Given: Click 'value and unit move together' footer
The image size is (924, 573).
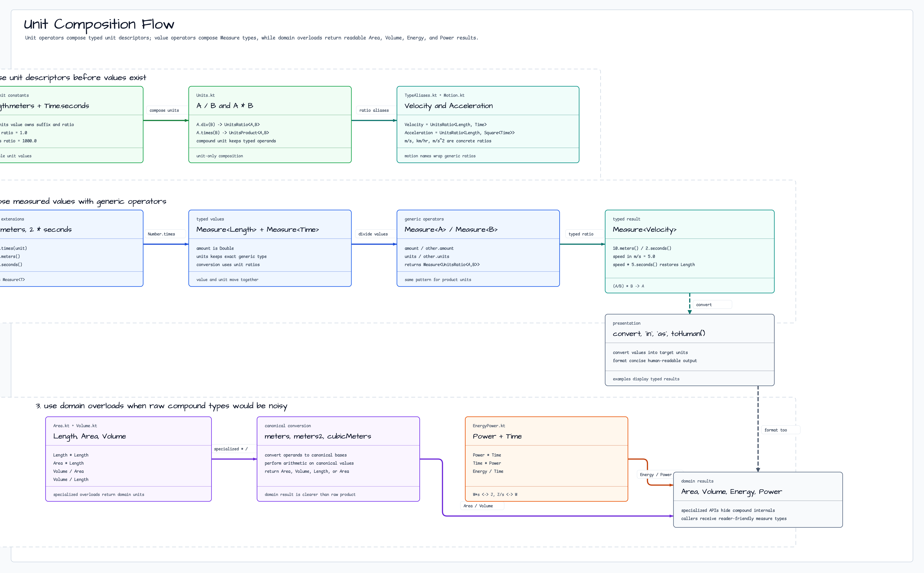Looking at the screenshot, I should (x=227, y=280).
